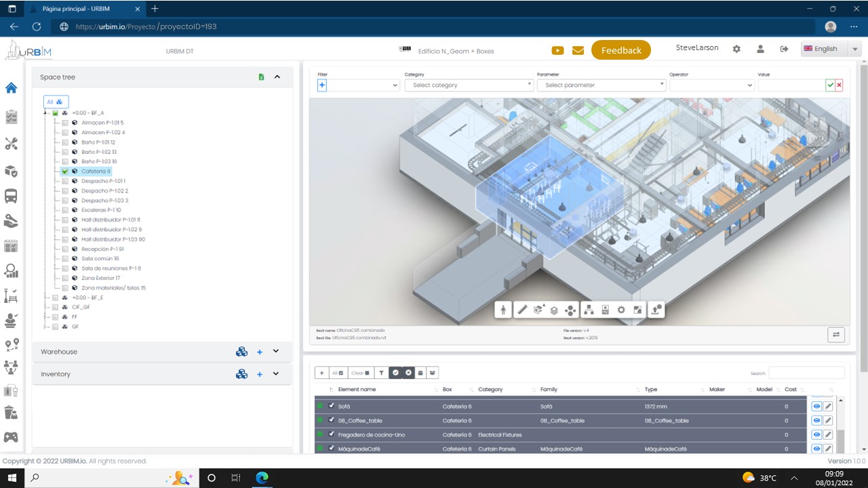868x488 pixels.
Task: Open the English language dropdown
Action: click(x=831, y=49)
